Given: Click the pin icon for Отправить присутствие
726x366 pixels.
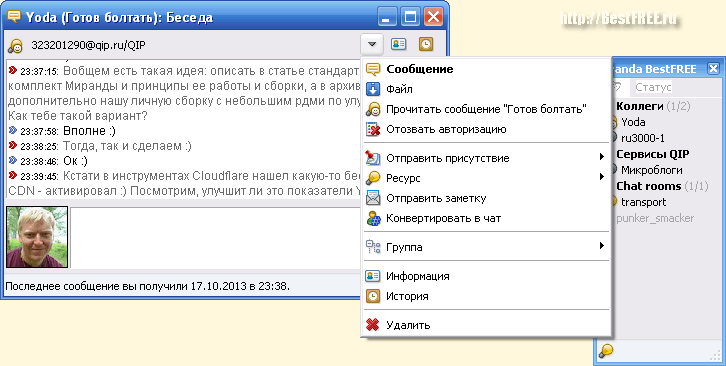Looking at the screenshot, I should (373, 158).
